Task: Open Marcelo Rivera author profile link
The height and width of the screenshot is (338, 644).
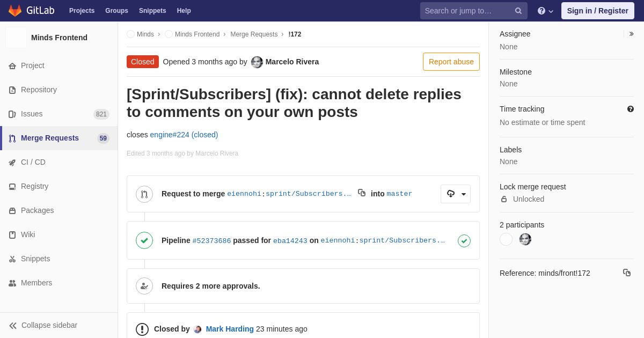Action: (292, 62)
